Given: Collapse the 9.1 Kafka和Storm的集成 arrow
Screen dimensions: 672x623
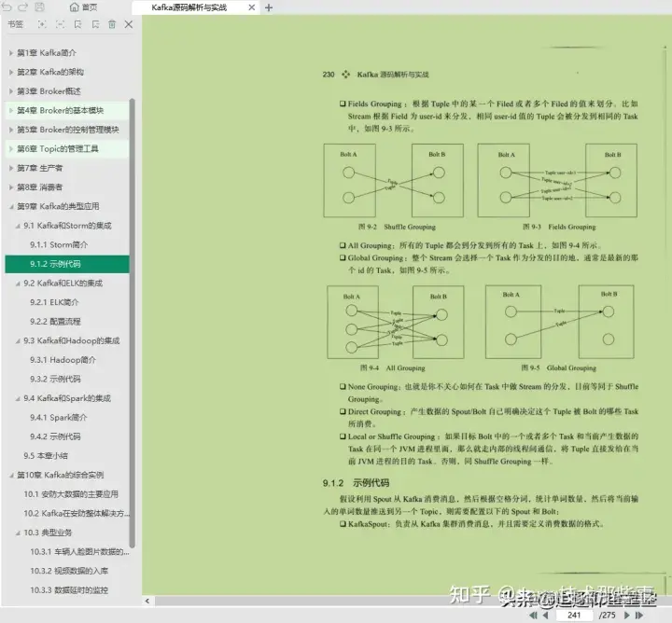Looking at the screenshot, I should tap(18, 226).
